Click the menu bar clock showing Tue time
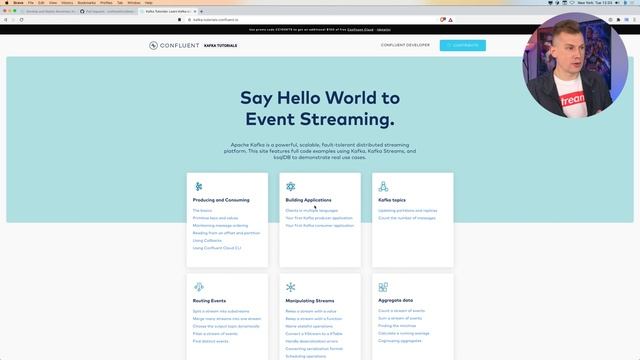The width and height of the screenshot is (640, 360). 595,2
